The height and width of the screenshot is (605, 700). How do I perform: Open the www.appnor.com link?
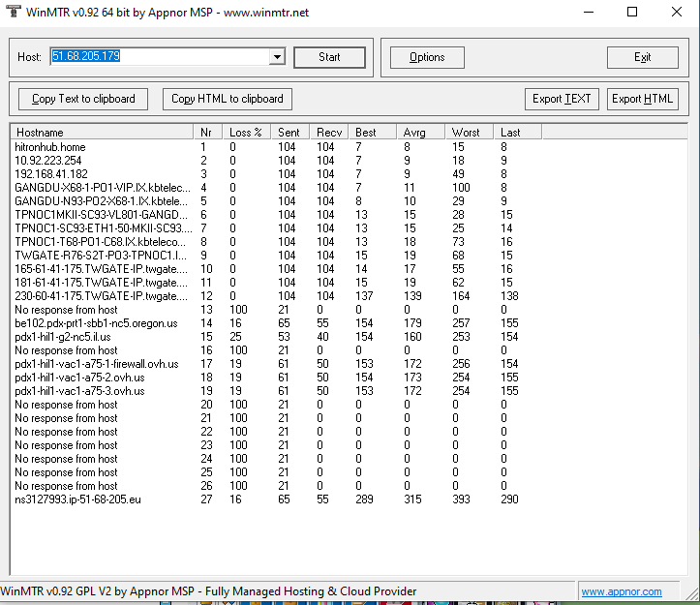tap(622, 591)
